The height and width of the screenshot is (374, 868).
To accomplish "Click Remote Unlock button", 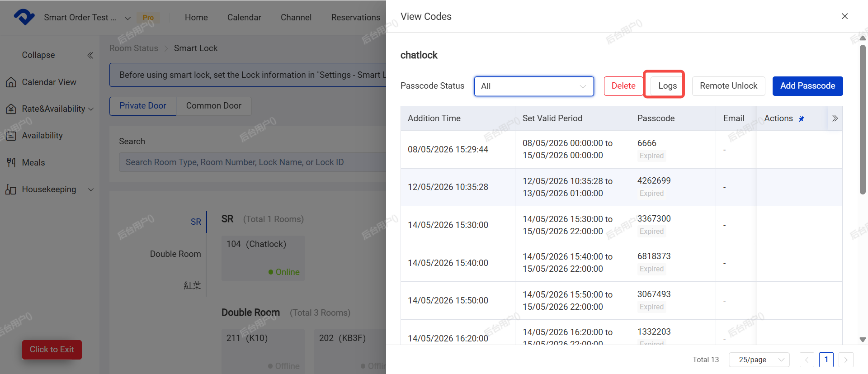I will pyautogui.click(x=728, y=86).
